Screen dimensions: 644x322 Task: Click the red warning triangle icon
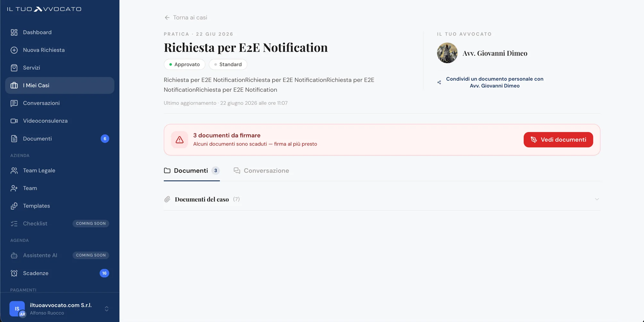pos(179,140)
